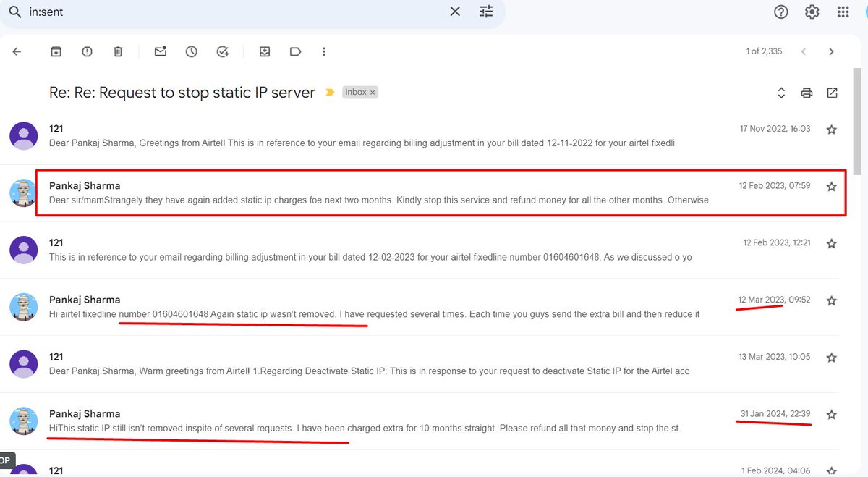The width and height of the screenshot is (868, 477).
Task: Expand message 'Warm greetings from Airtel'
Action: click(x=369, y=371)
